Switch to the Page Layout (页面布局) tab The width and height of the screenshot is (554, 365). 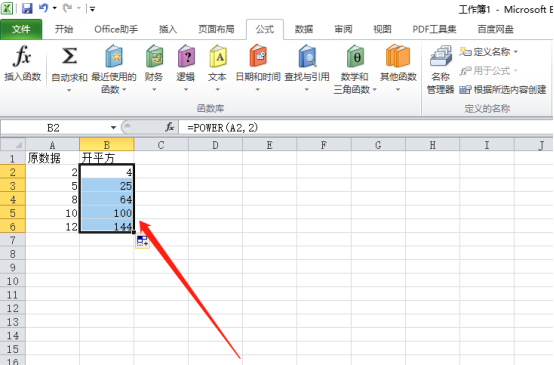tap(216, 29)
